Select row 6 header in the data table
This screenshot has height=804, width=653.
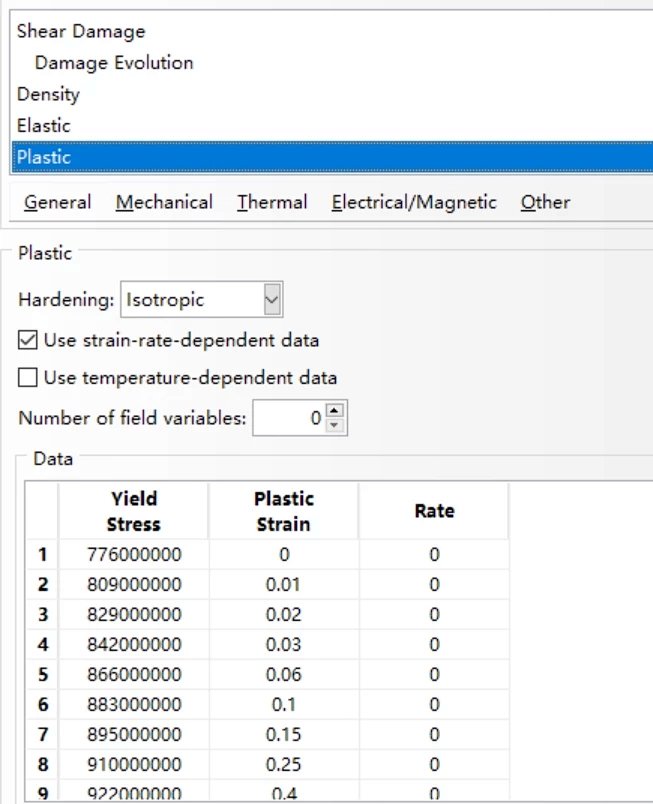(x=43, y=705)
